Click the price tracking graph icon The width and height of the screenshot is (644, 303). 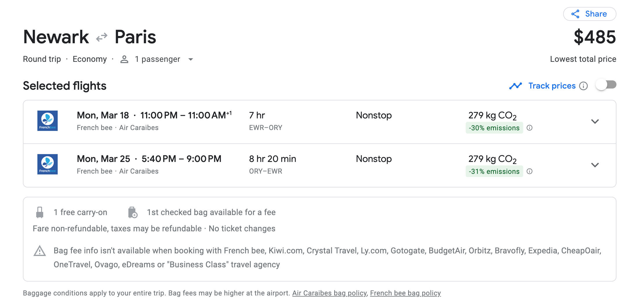(516, 86)
